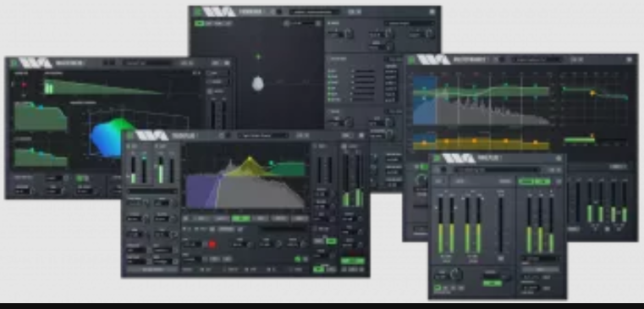Image resolution: width=644 pixels, height=309 pixels.
Task: Click the yellow peak node in the spectrum display
Action: (250, 159)
